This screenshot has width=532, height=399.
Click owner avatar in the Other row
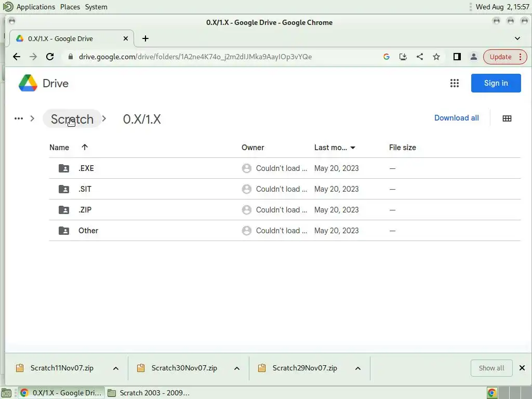tap(247, 231)
